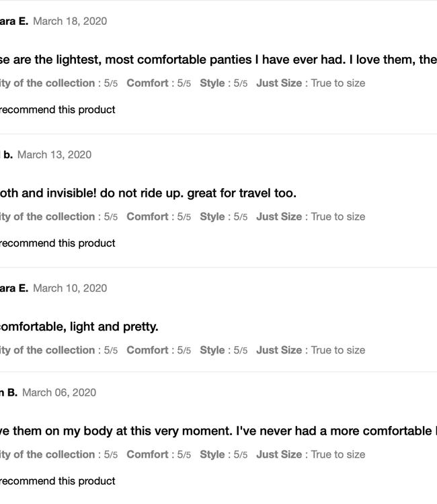The height and width of the screenshot is (504, 437).
Task: Click the March 10, 2020 review date
Action: click(x=70, y=288)
